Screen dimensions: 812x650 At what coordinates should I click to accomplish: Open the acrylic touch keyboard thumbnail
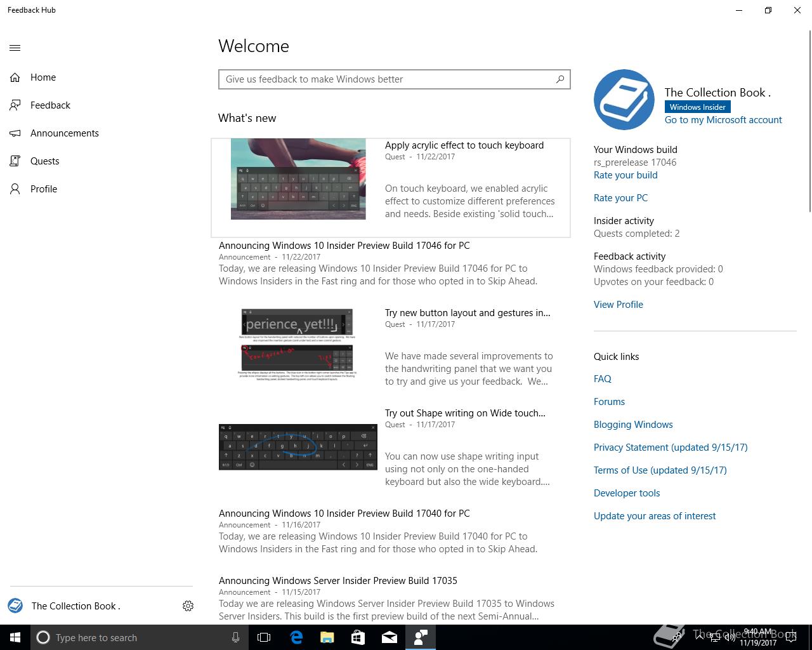[x=298, y=179]
